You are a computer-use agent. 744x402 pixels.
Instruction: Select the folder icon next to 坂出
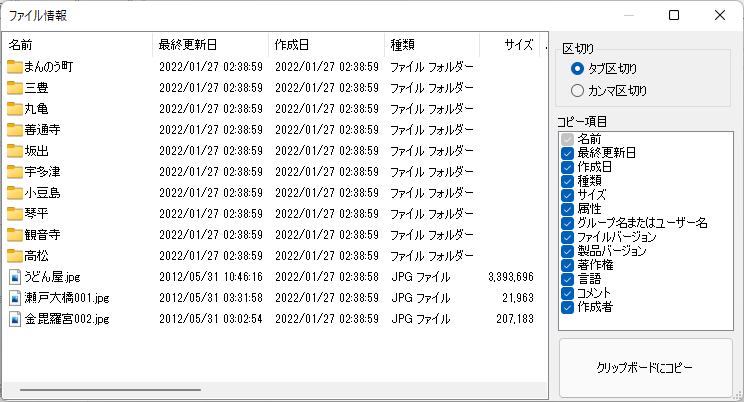(15, 151)
